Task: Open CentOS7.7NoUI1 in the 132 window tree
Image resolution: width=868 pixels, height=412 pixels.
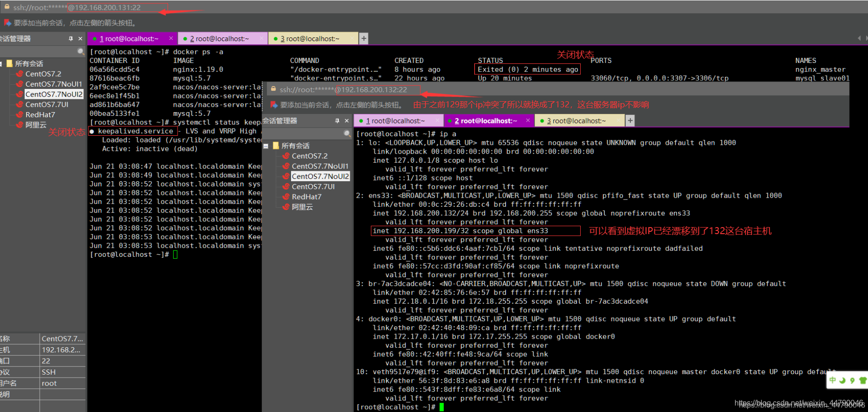Action: coord(320,166)
